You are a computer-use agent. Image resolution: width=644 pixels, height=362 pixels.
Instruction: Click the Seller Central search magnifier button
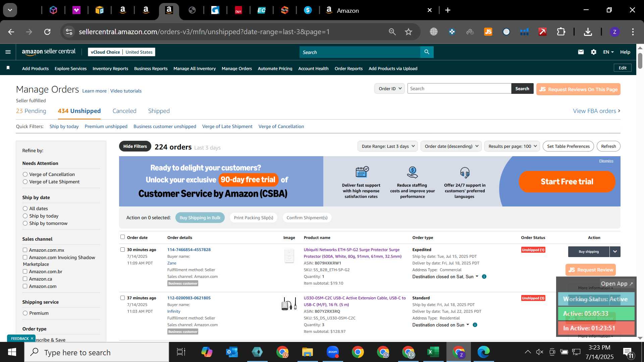pyautogui.click(x=427, y=52)
